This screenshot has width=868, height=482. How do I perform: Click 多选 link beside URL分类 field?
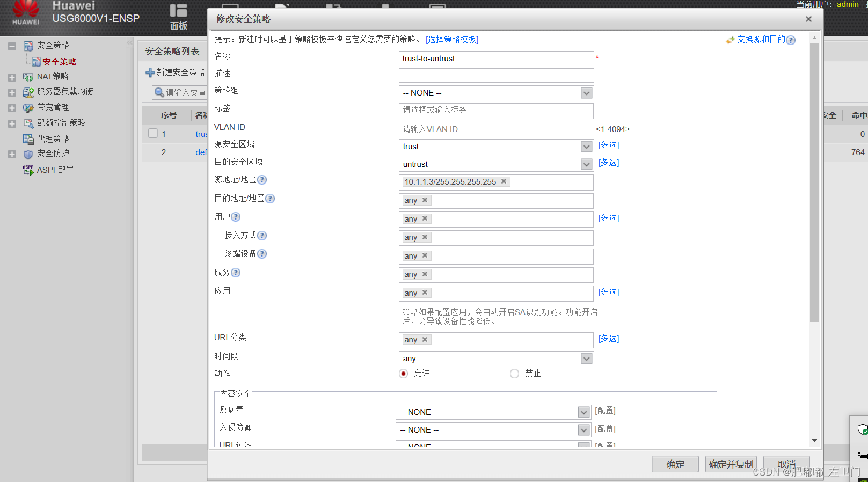click(x=609, y=339)
